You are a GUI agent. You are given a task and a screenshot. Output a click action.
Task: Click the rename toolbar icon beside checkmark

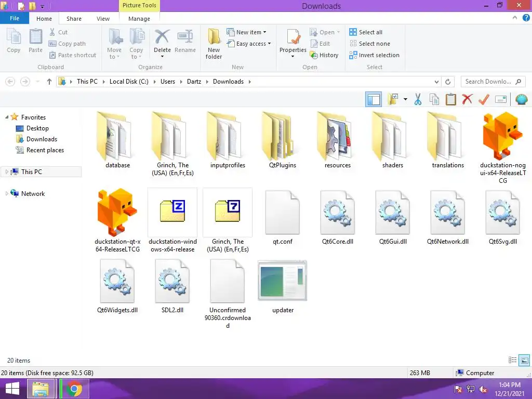(501, 99)
